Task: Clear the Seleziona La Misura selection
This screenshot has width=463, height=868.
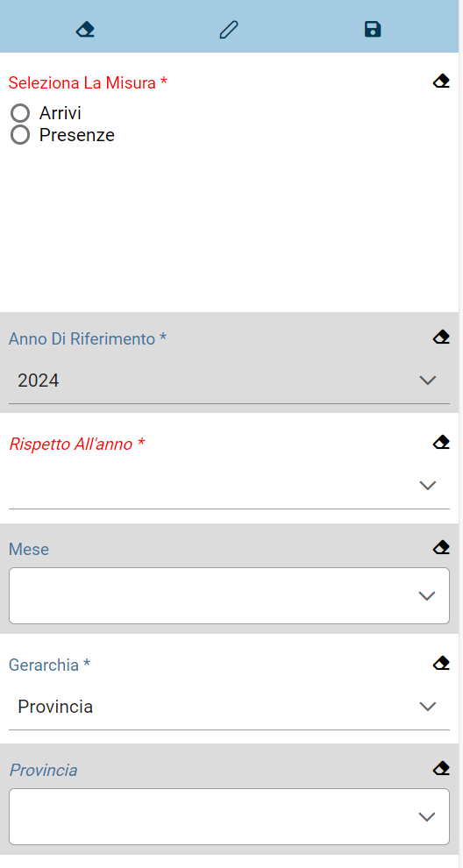Action: tap(441, 82)
